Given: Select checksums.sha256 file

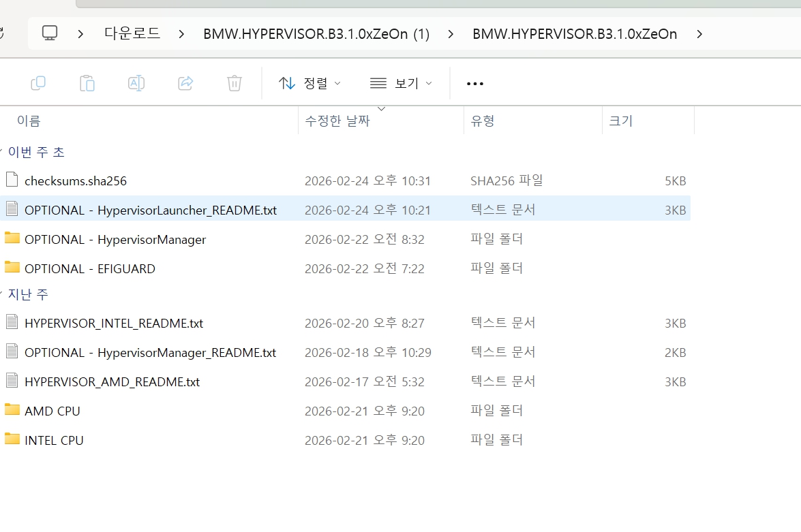Looking at the screenshot, I should 75,181.
